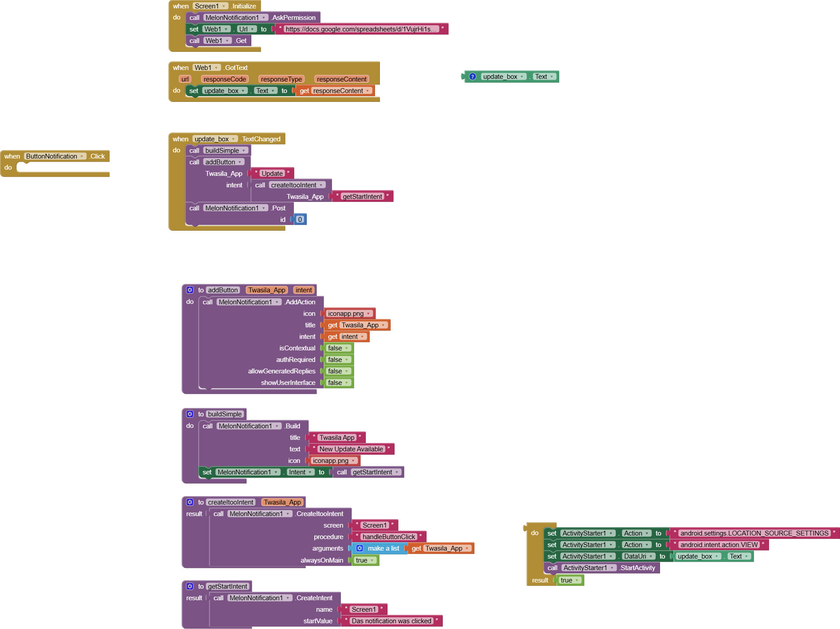The image size is (840, 629).
Task: Click the number 0 id block
Action: (x=300, y=220)
